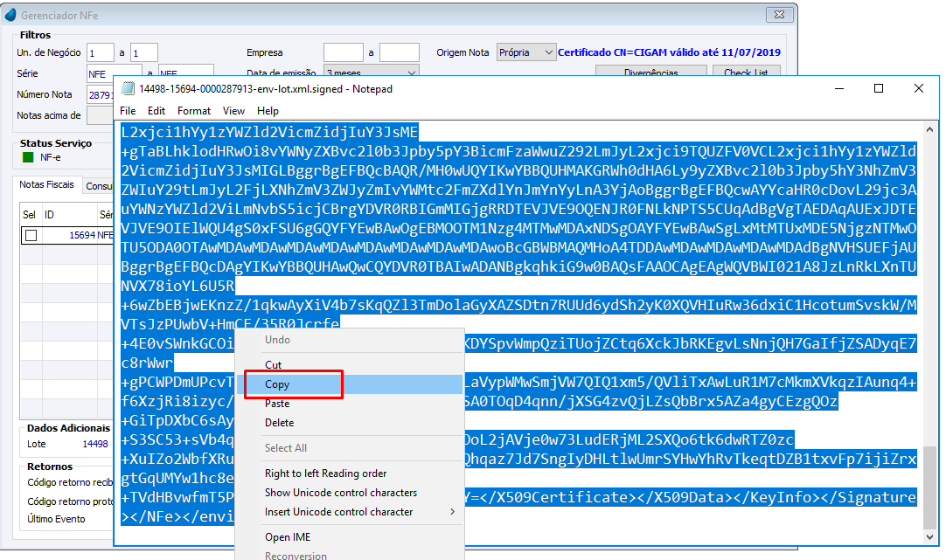Close the Notepad window
The height and width of the screenshot is (560, 946).
click(918, 88)
